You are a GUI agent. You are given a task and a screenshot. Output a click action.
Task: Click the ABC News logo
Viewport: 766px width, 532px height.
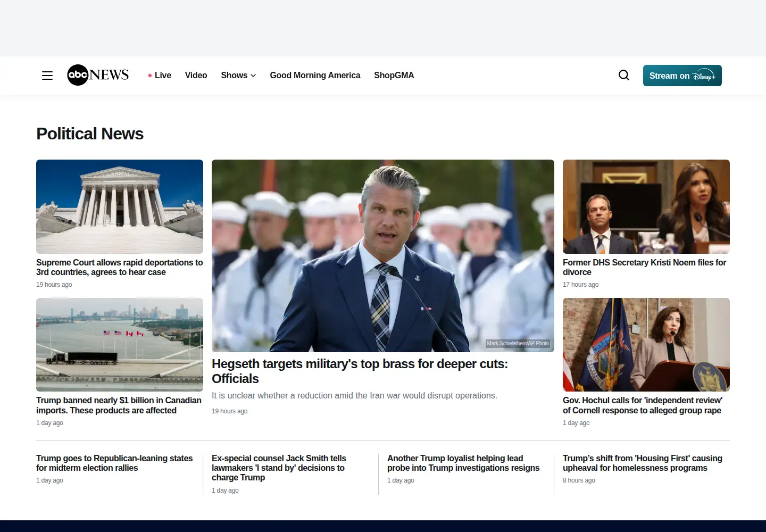[x=98, y=75]
